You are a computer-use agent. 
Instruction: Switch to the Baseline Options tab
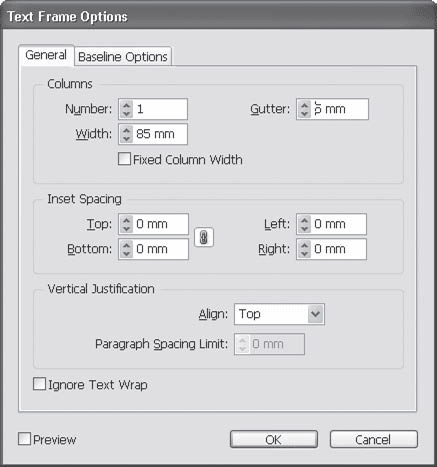123,57
